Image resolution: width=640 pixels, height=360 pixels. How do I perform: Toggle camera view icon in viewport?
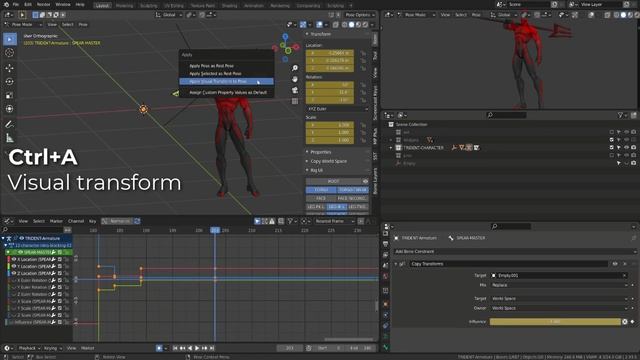point(295,90)
